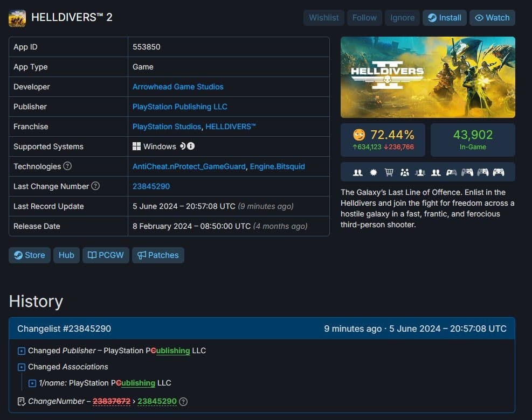Click the Steam icon on Store button

pos(18,255)
